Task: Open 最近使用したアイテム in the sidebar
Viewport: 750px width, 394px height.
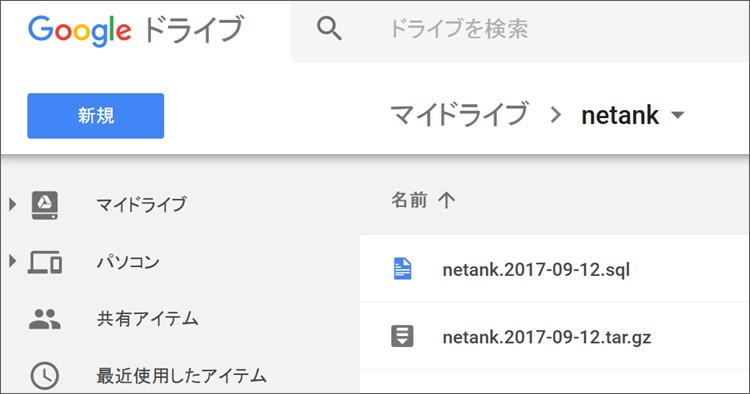Action: [182, 376]
